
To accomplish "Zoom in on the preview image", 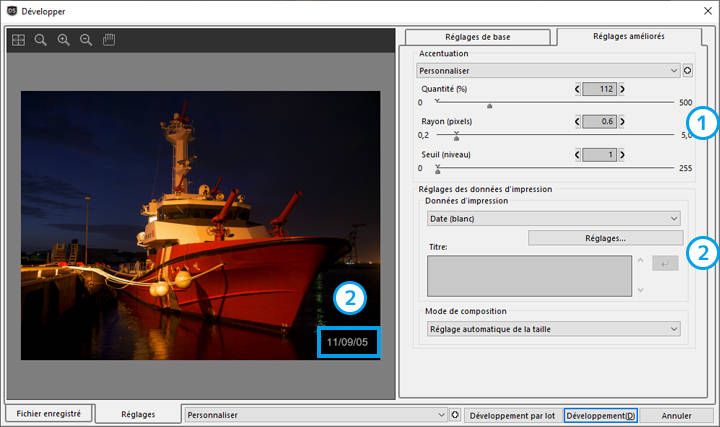I will (x=63, y=40).
